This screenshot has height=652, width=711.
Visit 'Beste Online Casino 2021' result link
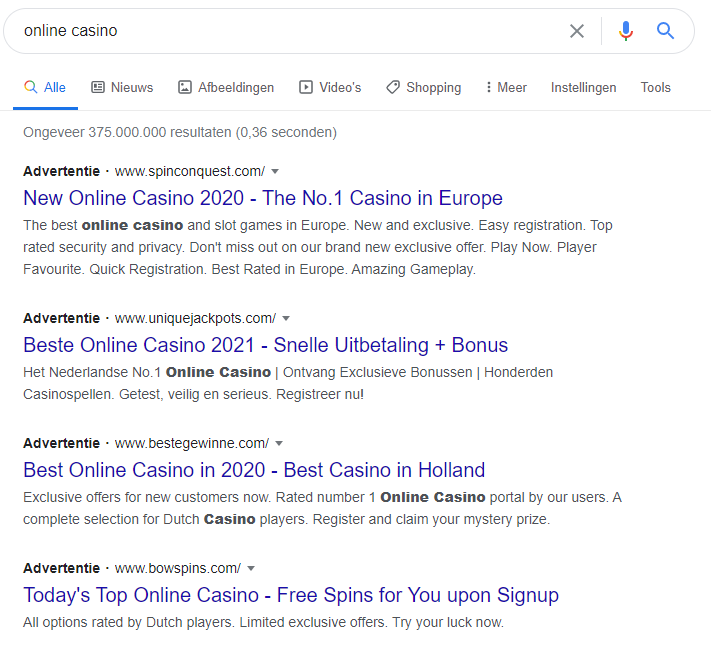[265, 346]
